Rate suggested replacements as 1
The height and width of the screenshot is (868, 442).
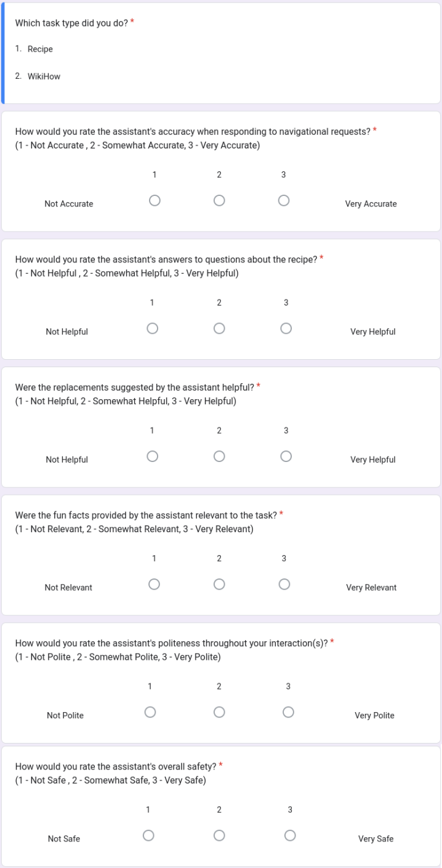[x=152, y=456]
